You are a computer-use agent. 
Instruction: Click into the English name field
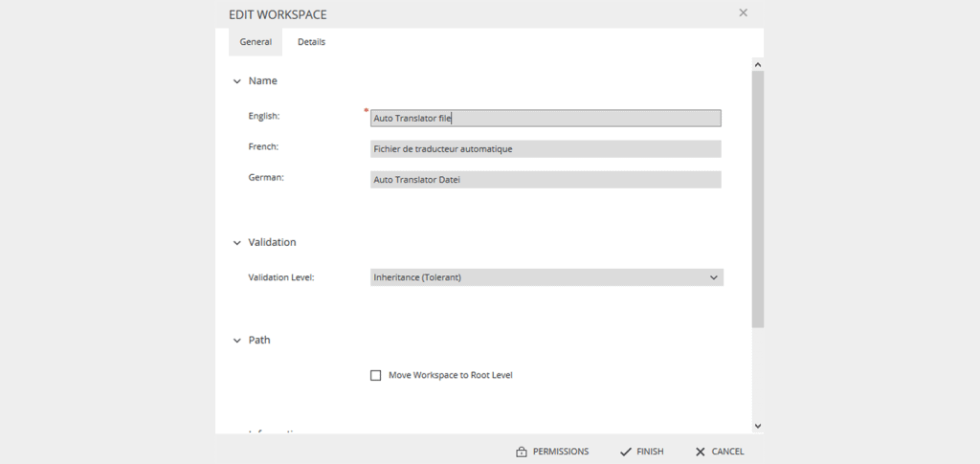point(546,119)
